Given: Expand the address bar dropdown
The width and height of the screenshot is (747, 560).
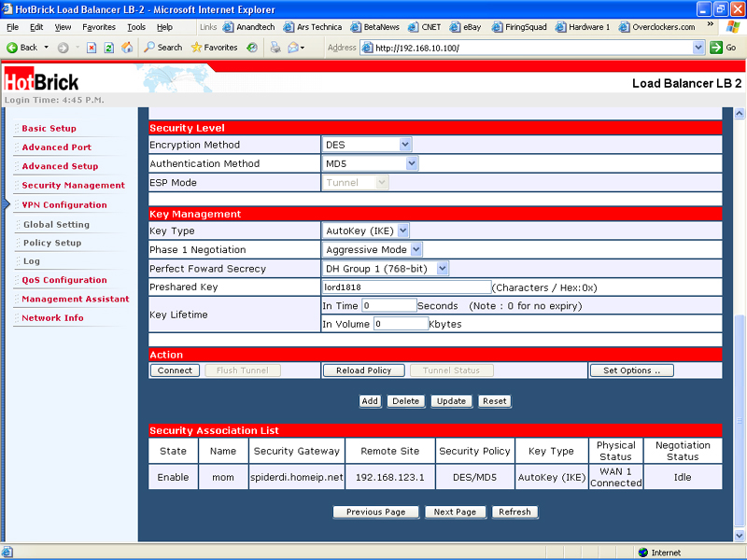Looking at the screenshot, I should (698, 48).
